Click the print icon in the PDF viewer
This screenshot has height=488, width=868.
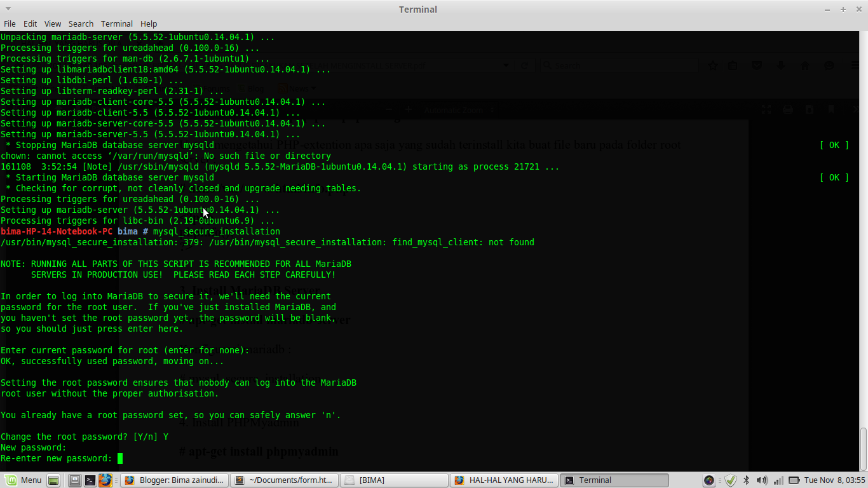tap(787, 109)
